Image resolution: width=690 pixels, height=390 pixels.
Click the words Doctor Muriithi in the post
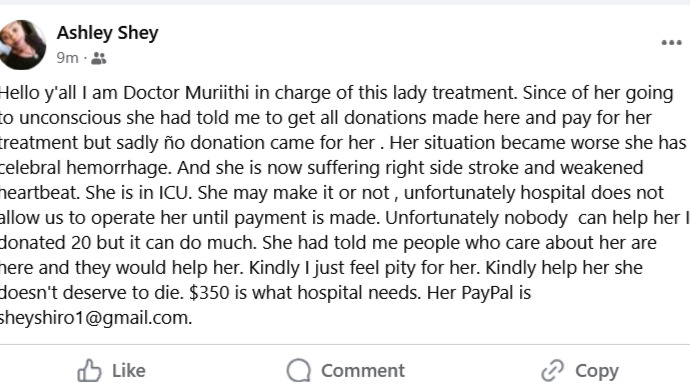[186, 93]
